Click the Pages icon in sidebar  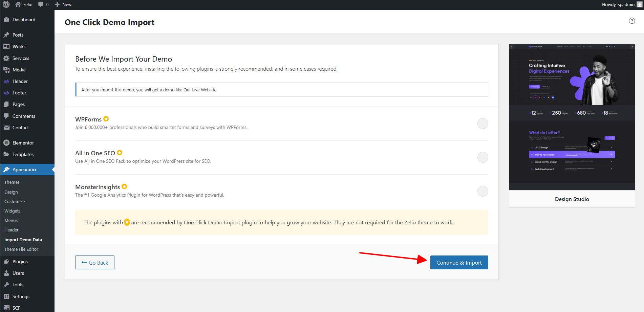click(x=6, y=104)
